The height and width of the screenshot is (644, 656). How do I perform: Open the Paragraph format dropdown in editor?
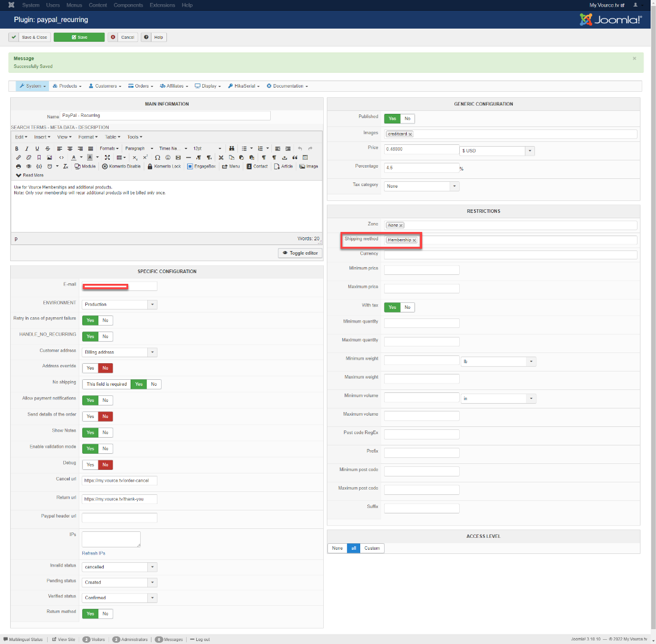tap(140, 148)
